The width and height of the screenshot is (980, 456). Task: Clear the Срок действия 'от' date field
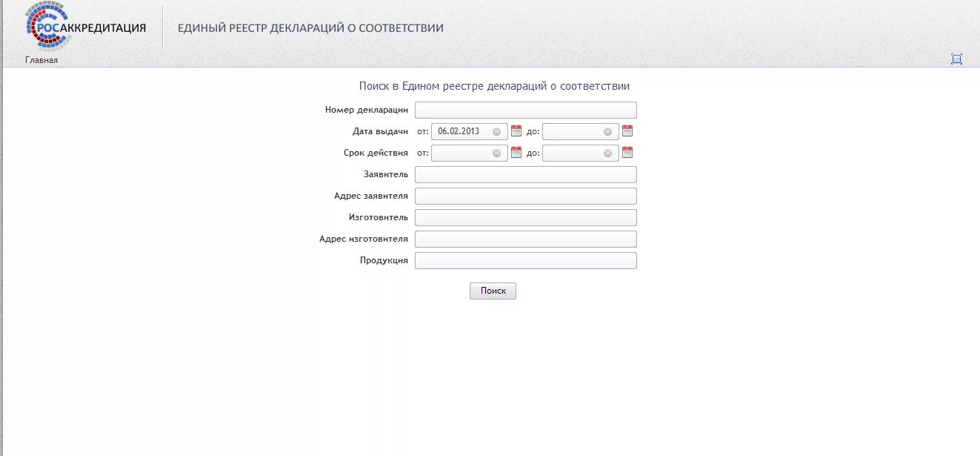(496, 153)
